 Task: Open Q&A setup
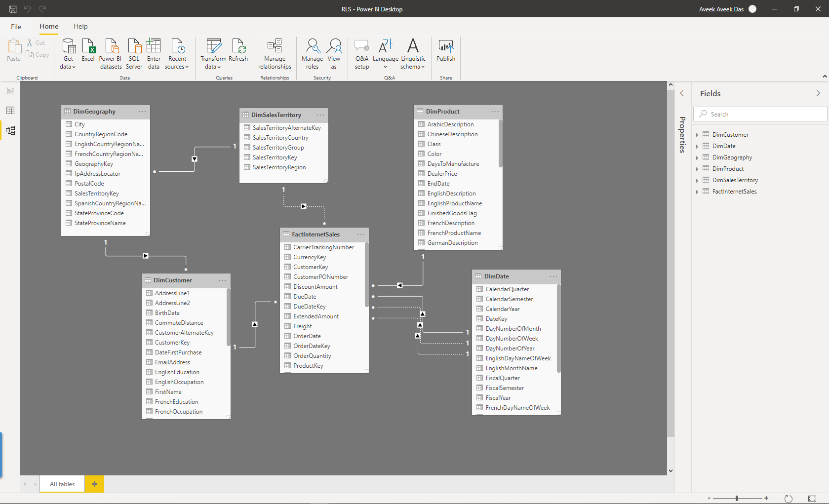(x=361, y=54)
